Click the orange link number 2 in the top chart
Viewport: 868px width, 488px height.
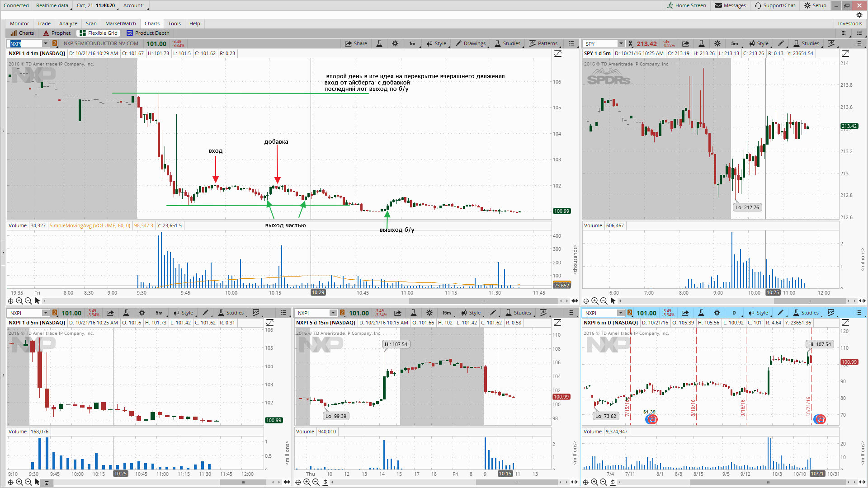point(55,43)
